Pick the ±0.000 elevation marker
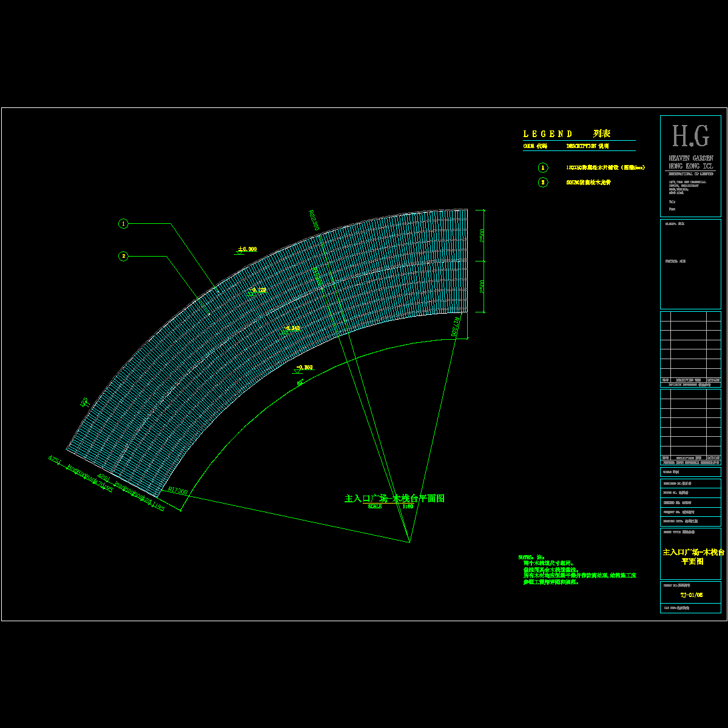Screen dimensions: 728x728 pyautogui.click(x=247, y=249)
